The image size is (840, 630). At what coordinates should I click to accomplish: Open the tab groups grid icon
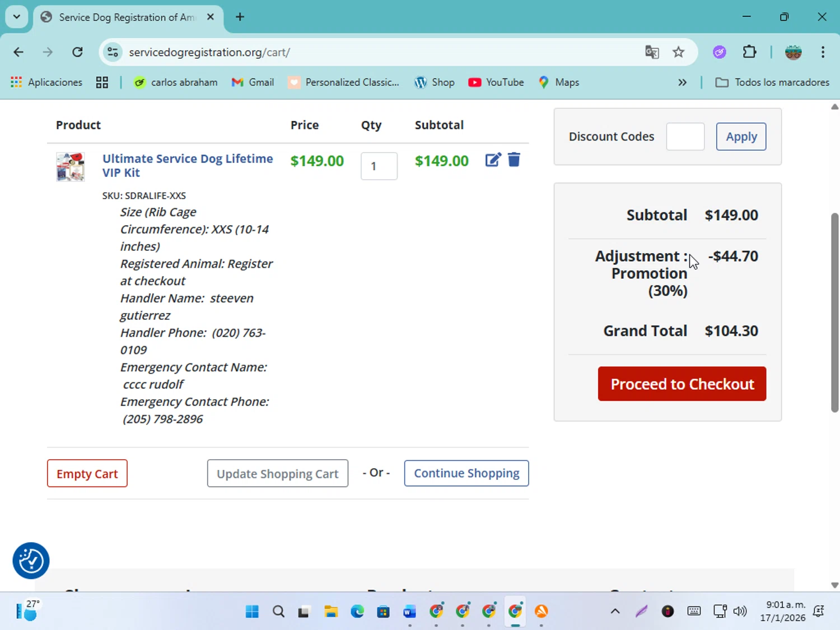102,82
